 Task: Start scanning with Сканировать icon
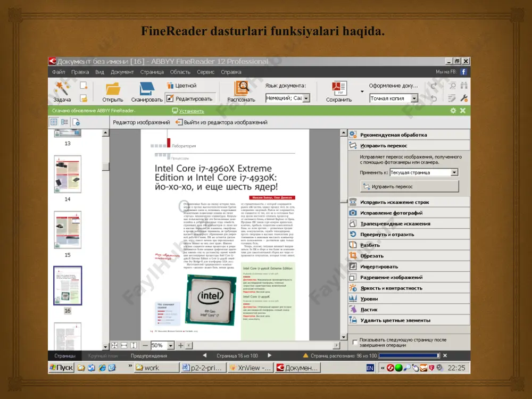click(x=147, y=89)
